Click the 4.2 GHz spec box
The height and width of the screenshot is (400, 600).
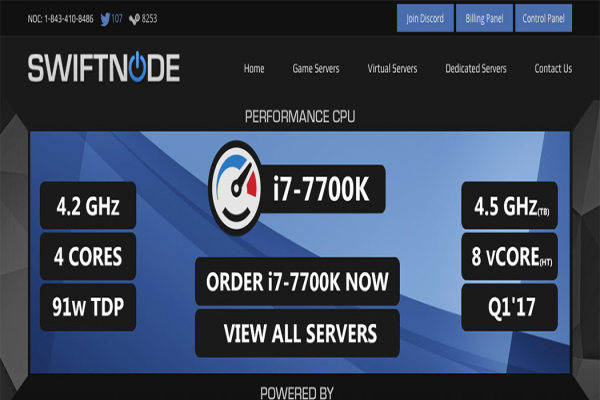click(x=88, y=206)
